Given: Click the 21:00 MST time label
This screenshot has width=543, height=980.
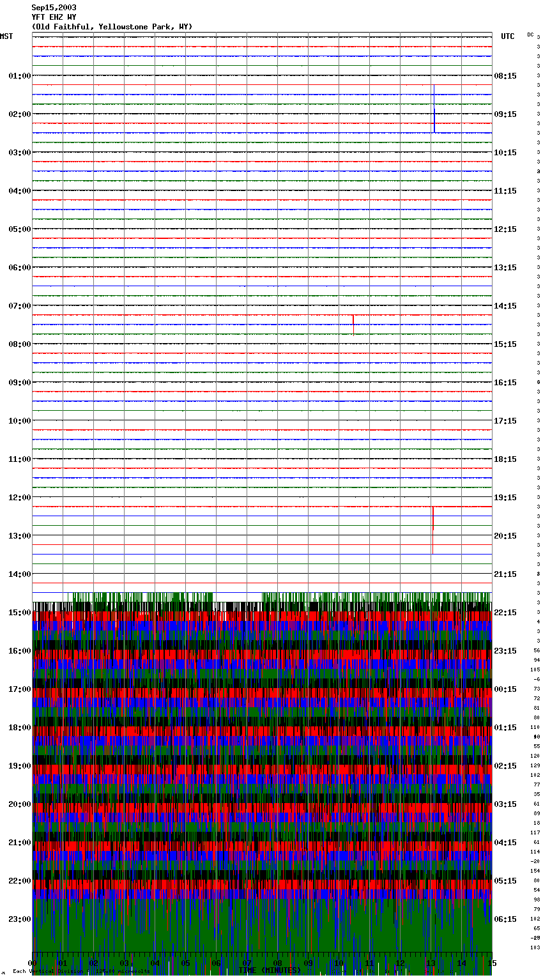Looking at the screenshot, I should [20, 843].
